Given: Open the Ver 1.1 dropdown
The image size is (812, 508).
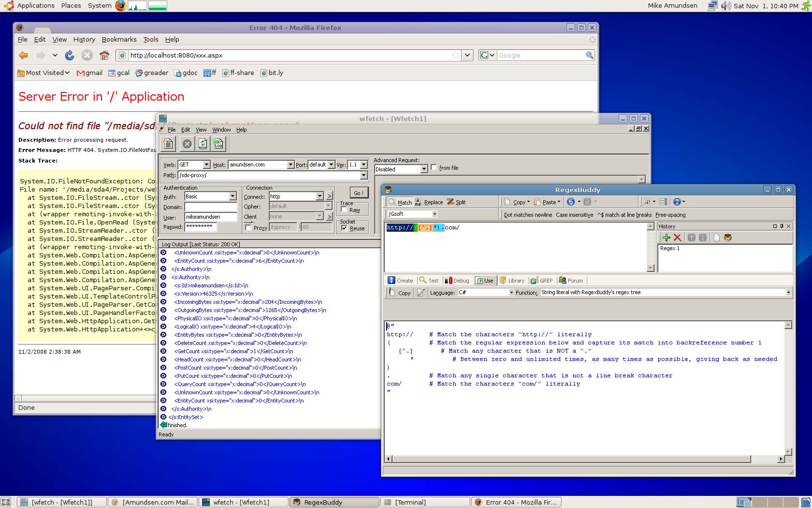Looking at the screenshot, I should pos(363,164).
